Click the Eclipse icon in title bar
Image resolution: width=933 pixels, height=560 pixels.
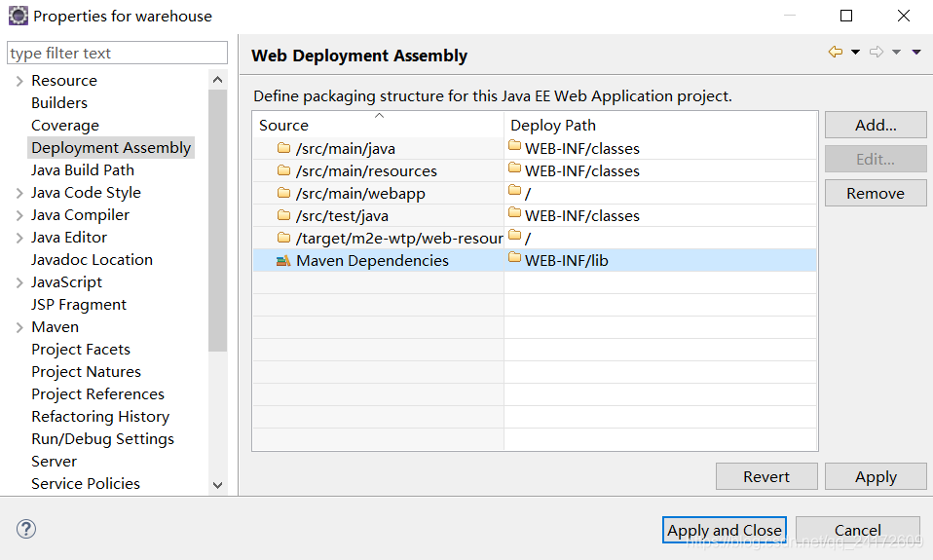click(x=18, y=16)
